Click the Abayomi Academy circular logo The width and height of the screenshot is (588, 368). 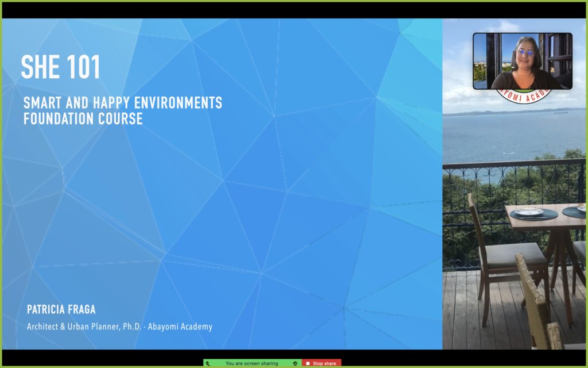pyautogui.click(x=523, y=98)
